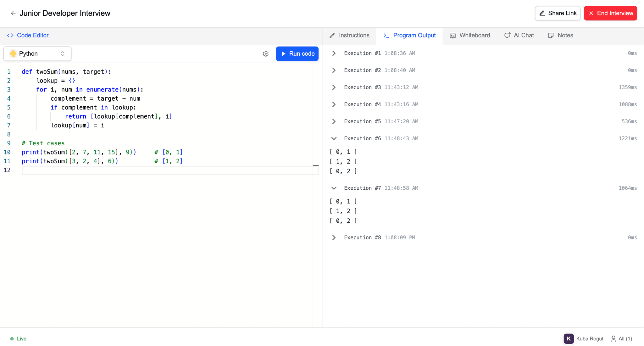This screenshot has height=346, width=644.
Task: Click the Share Link button
Action: (558, 13)
